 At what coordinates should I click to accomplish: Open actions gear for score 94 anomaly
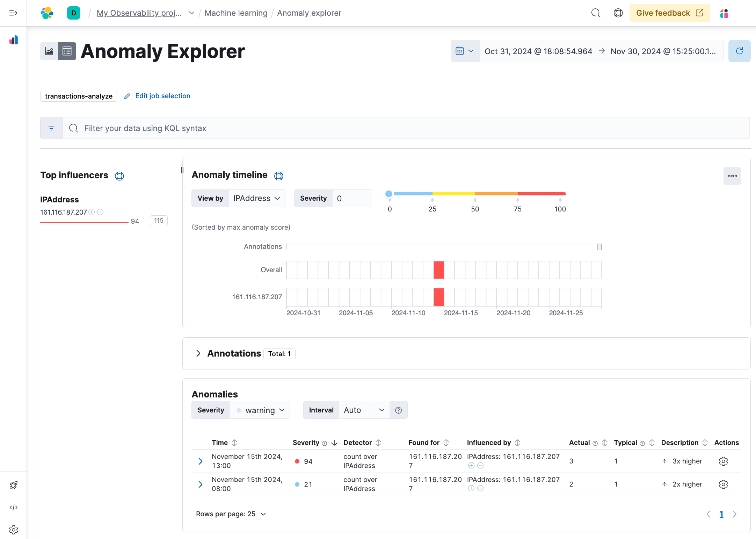[x=723, y=461]
